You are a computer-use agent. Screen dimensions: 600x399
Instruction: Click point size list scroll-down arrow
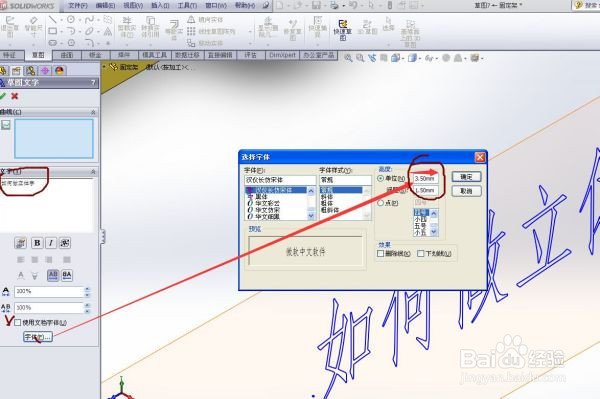pyautogui.click(x=434, y=232)
